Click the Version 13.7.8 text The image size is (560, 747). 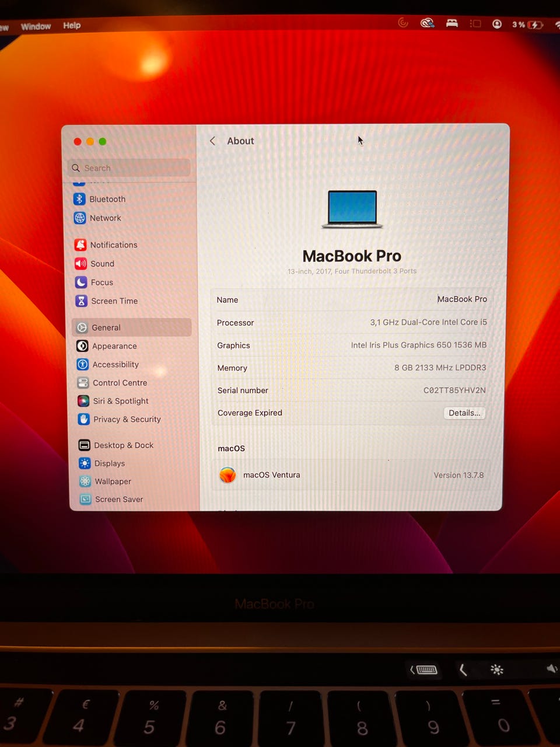pyautogui.click(x=459, y=475)
